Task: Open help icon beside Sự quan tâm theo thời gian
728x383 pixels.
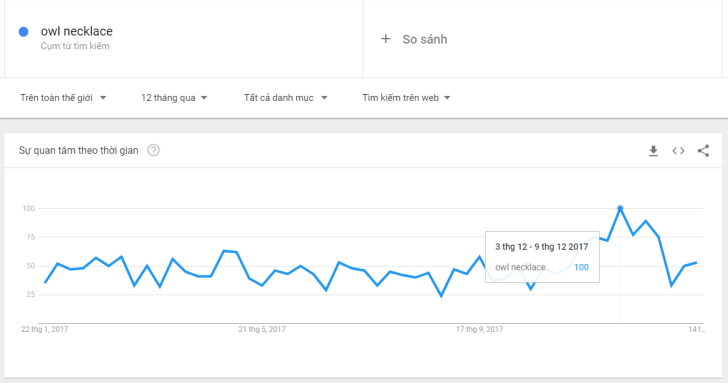Action: coord(153,150)
